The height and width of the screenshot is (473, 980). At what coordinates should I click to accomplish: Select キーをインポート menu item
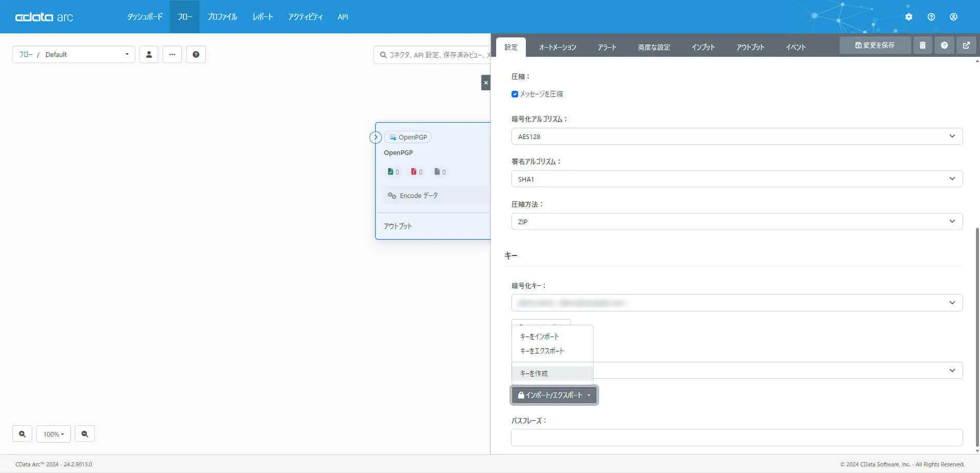pos(552,337)
